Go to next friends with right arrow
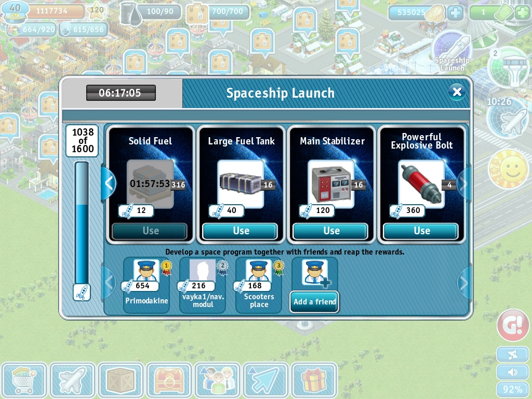The width and height of the screenshot is (532, 399). [x=463, y=282]
